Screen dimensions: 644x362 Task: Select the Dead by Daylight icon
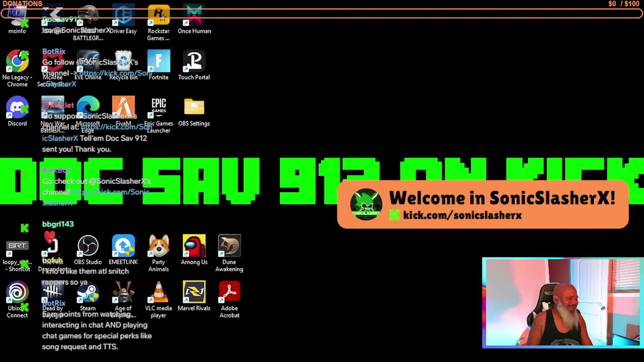point(53,300)
